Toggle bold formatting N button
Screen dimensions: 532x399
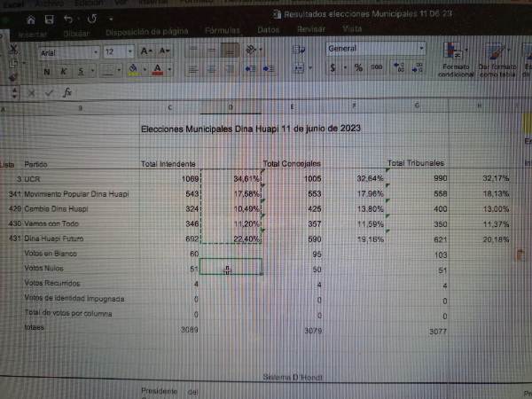(x=47, y=72)
